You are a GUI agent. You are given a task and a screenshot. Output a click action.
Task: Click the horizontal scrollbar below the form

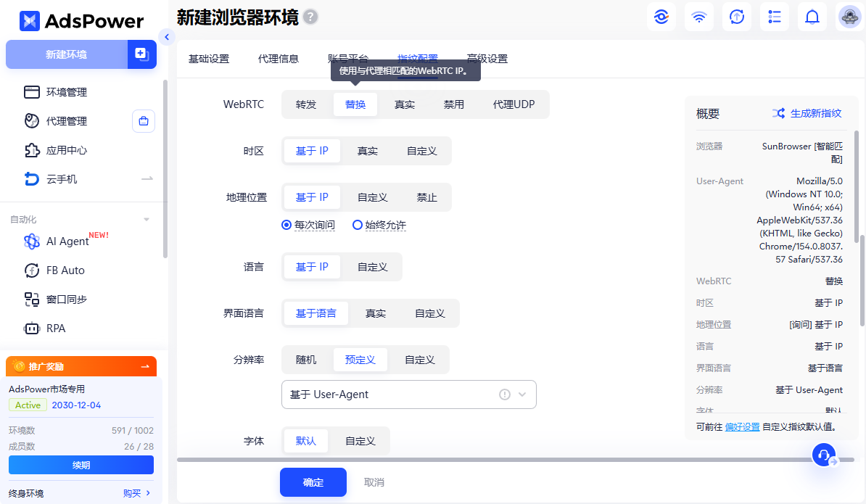coord(515,459)
